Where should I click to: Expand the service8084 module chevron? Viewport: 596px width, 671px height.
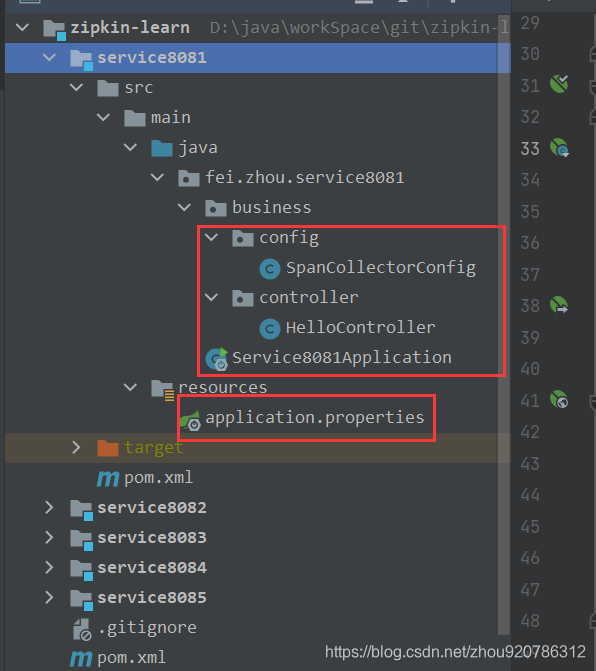click(50, 567)
